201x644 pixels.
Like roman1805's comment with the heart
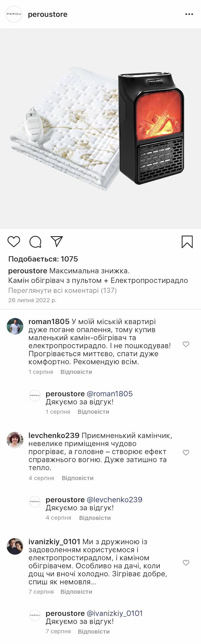click(186, 344)
